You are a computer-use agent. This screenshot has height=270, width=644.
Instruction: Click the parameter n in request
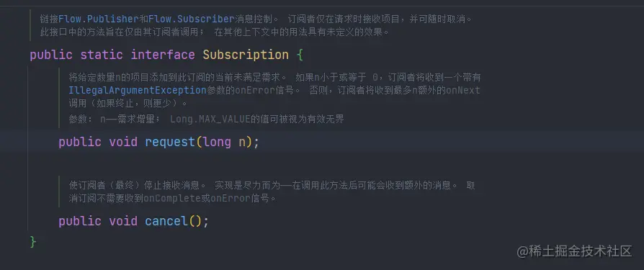click(242, 143)
